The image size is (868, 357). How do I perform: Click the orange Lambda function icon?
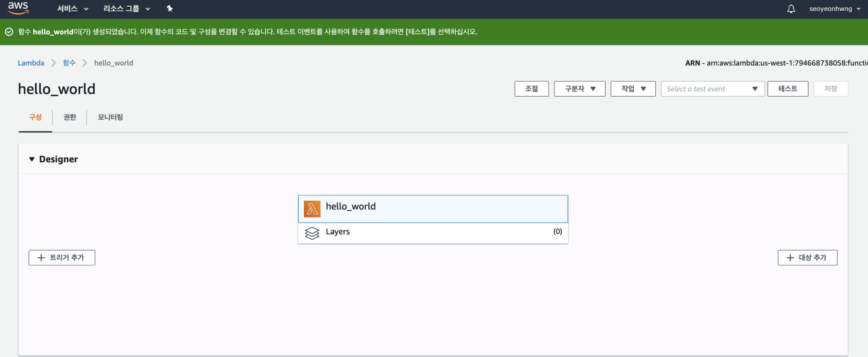(x=312, y=209)
